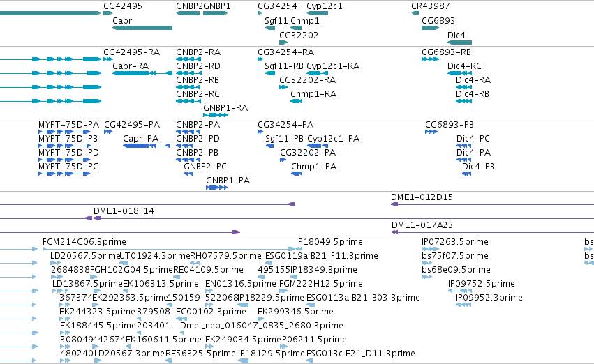The width and height of the screenshot is (594, 364).
Task: Click transcript Dic4-RC
Action: pos(464,66)
